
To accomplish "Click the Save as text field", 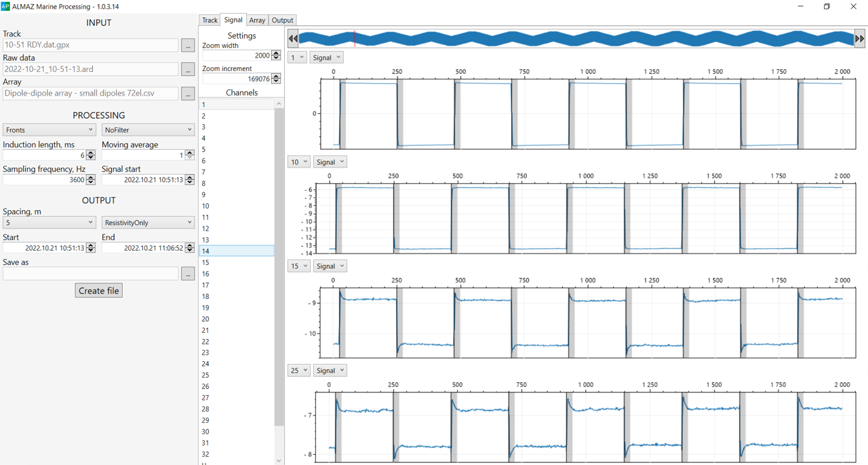I will (x=91, y=274).
